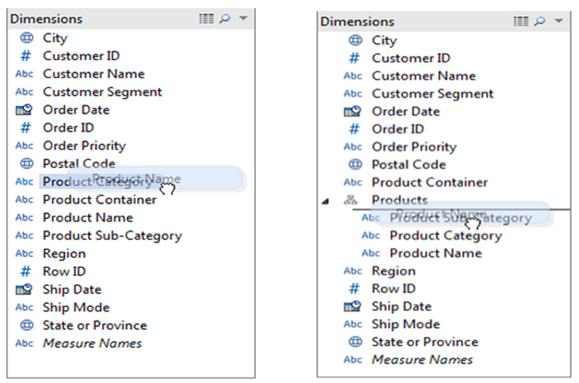Select Postal Code in left Dimensions panel

click(x=79, y=164)
